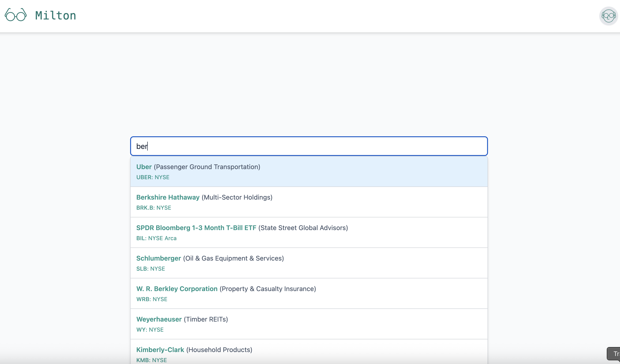The image size is (620, 364).
Task: Pick Schlumberger from the suggestion list
Action: click(x=309, y=263)
